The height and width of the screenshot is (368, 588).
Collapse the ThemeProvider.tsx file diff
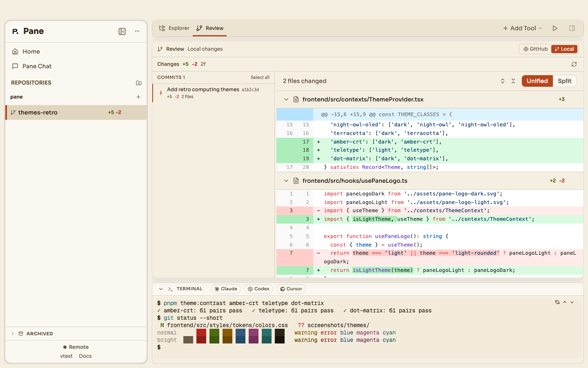[x=286, y=99]
